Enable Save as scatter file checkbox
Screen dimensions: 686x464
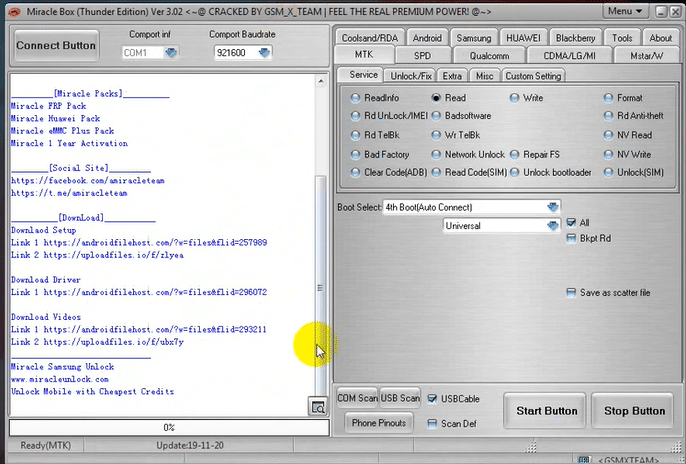571,293
